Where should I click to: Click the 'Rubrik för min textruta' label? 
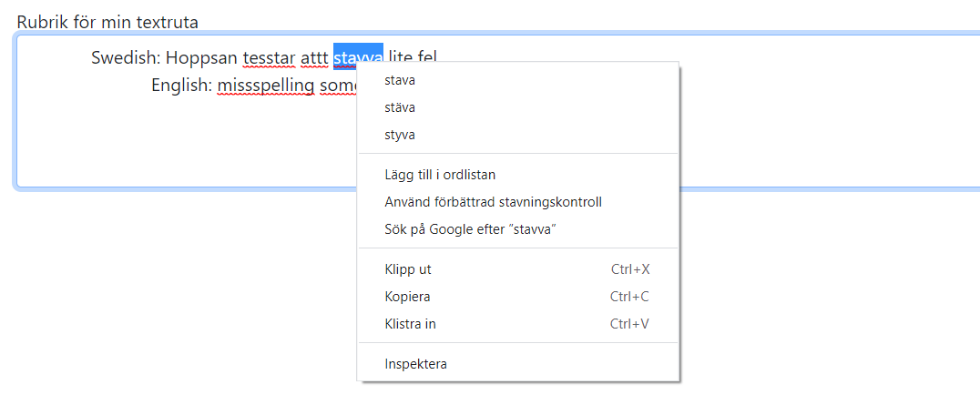coord(107,22)
